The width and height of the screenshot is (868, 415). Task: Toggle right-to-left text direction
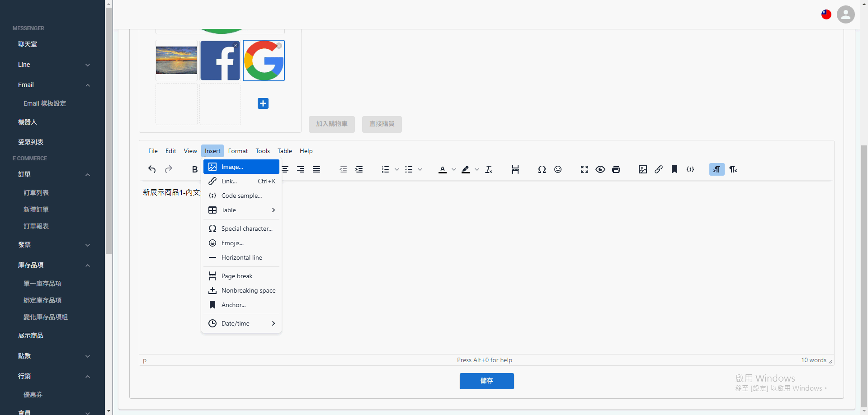point(733,169)
